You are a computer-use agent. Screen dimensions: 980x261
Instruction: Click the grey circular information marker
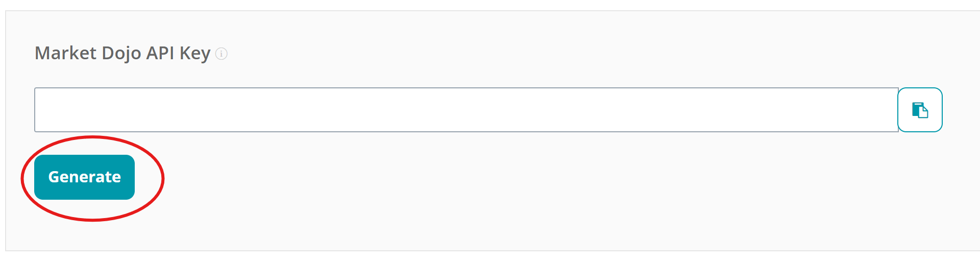point(221,54)
